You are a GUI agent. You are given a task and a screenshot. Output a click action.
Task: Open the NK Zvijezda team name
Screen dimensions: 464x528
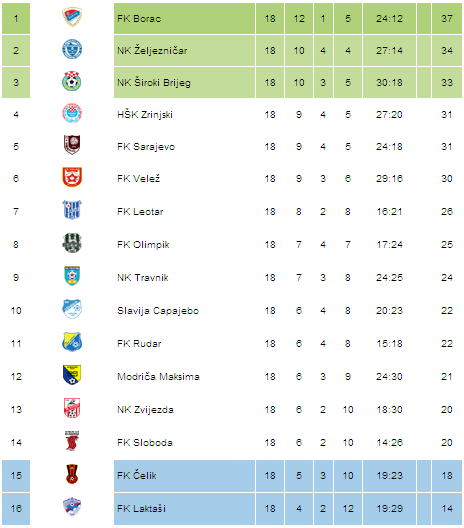click(x=145, y=409)
